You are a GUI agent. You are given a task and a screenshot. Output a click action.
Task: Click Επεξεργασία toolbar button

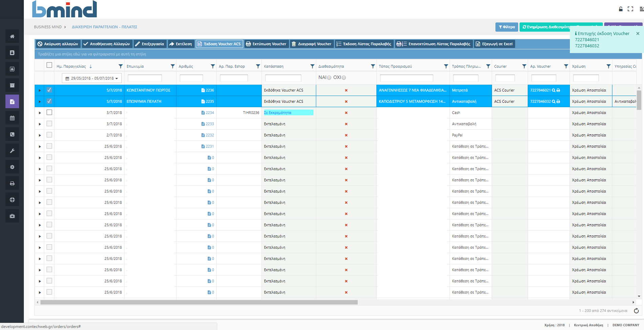[x=150, y=44]
